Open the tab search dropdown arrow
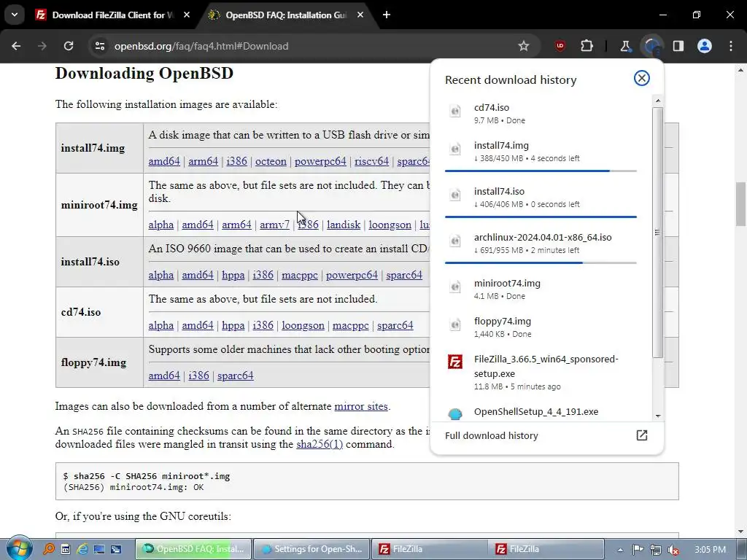The image size is (747, 560). tap(15, 15)
